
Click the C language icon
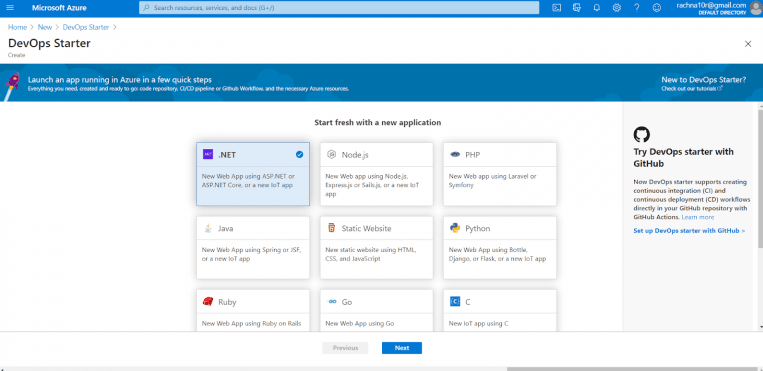[455, 302]
